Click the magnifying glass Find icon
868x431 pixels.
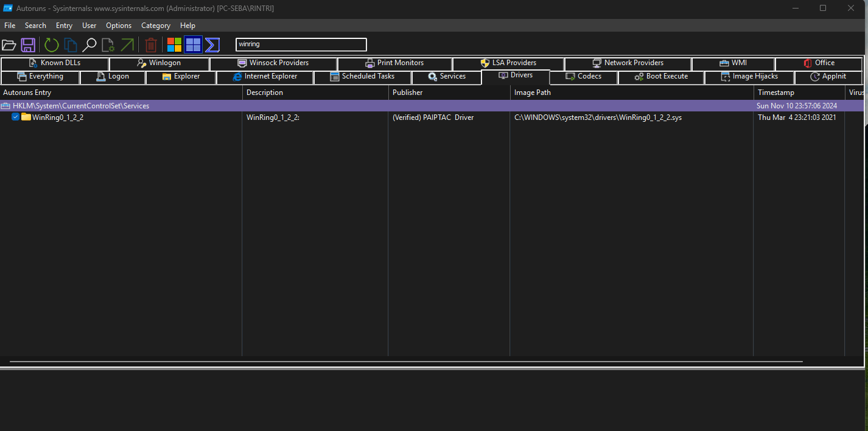(89, 45)
